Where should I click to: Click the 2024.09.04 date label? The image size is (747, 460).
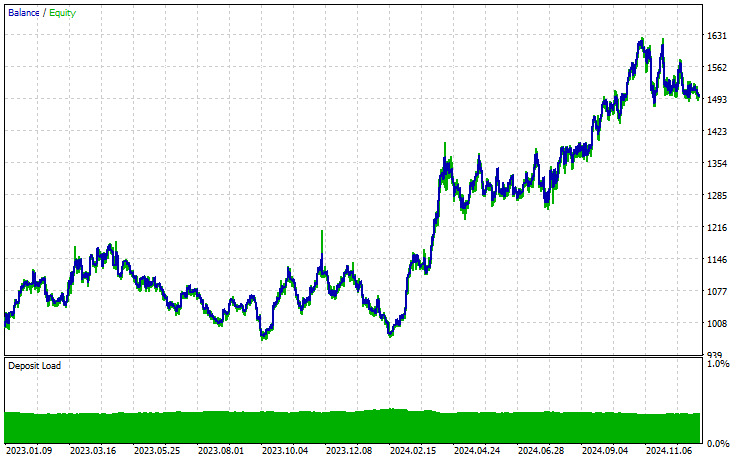[x=606, y=450]
